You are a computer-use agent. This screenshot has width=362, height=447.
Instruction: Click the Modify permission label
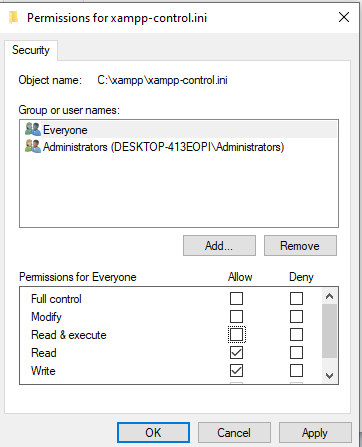[46, 317]
